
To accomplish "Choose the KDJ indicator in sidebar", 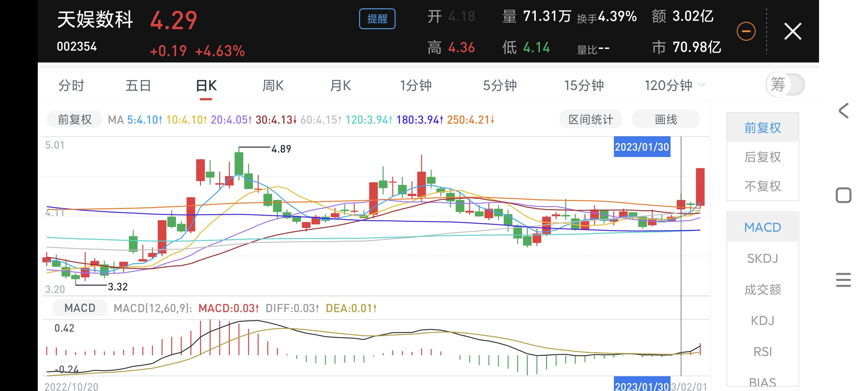I will pyautogui.click(x=762, y=320).
